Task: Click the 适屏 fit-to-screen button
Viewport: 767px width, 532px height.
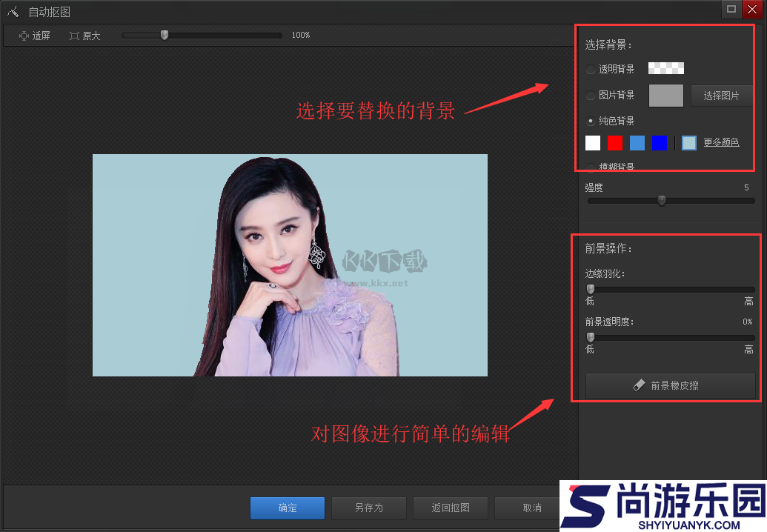Action: (x=34, y=36)
